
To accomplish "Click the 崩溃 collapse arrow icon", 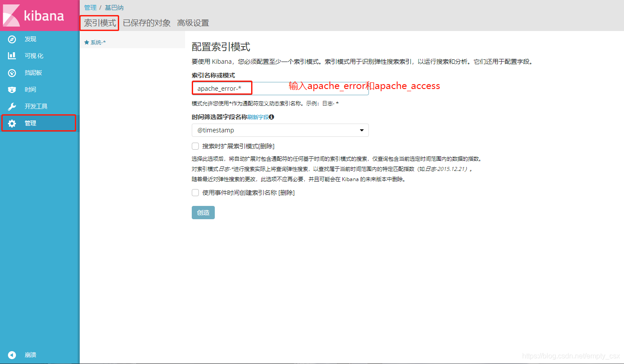I will click(12, 355).
